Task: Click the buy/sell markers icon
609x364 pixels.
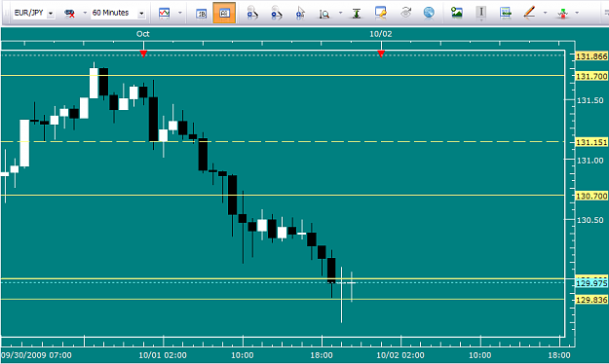Action: pyautogui.click(x=562, y=14)
